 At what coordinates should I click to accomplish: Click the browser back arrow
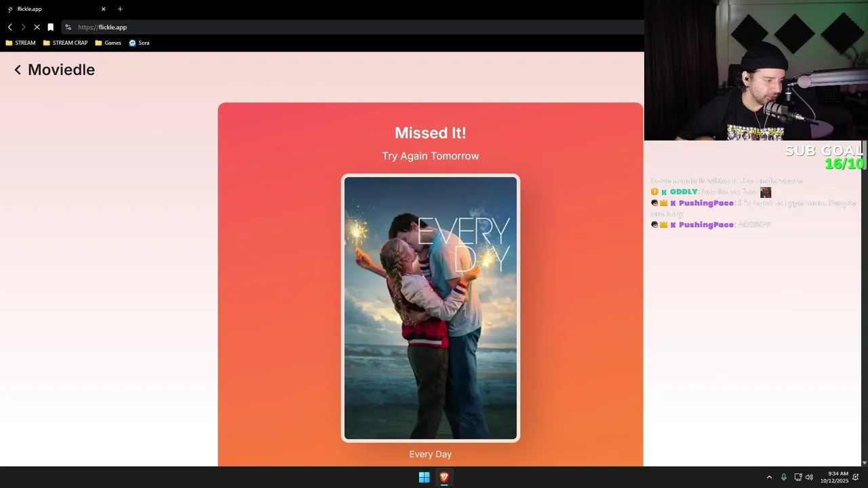tap(9, 27)
